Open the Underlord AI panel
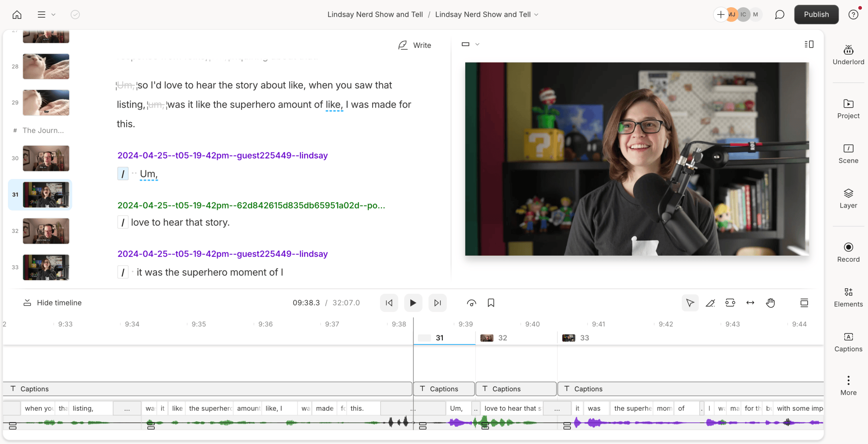This screenshot has width=868, height=444. tap(848, 55)
